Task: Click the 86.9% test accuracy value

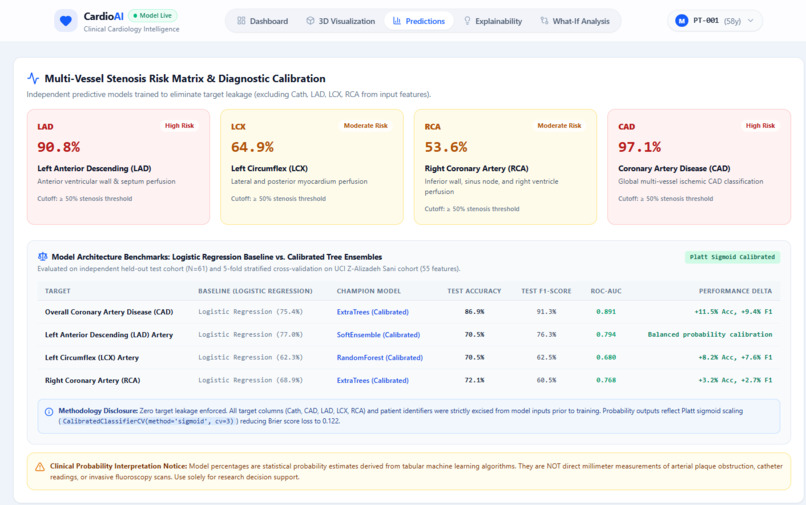Action: coord(474,312)
